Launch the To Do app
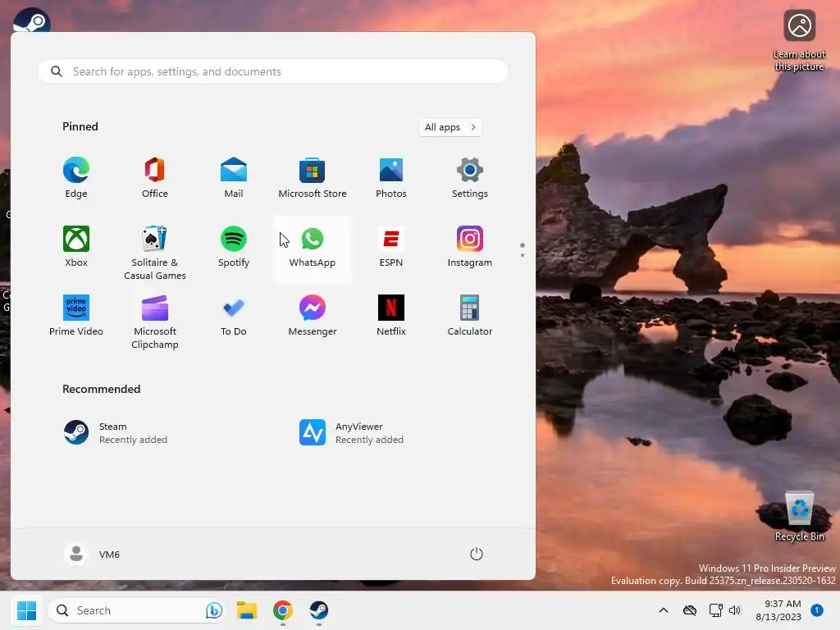The width and height of the screenshot is (840, 630). (234, 316)
